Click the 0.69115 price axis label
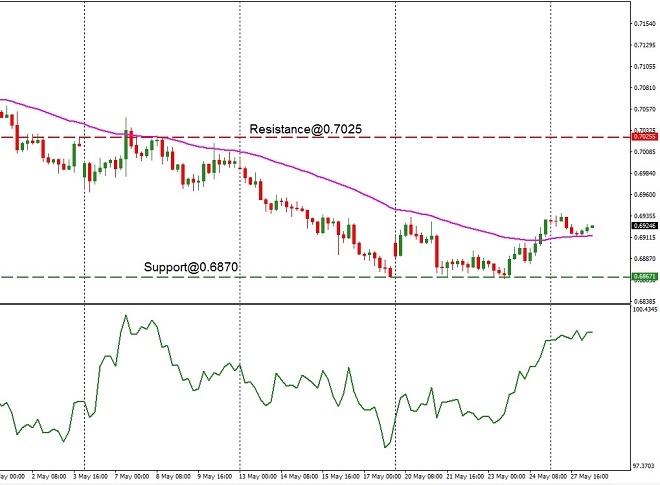660x485 pixels. [x=645, y=237]
